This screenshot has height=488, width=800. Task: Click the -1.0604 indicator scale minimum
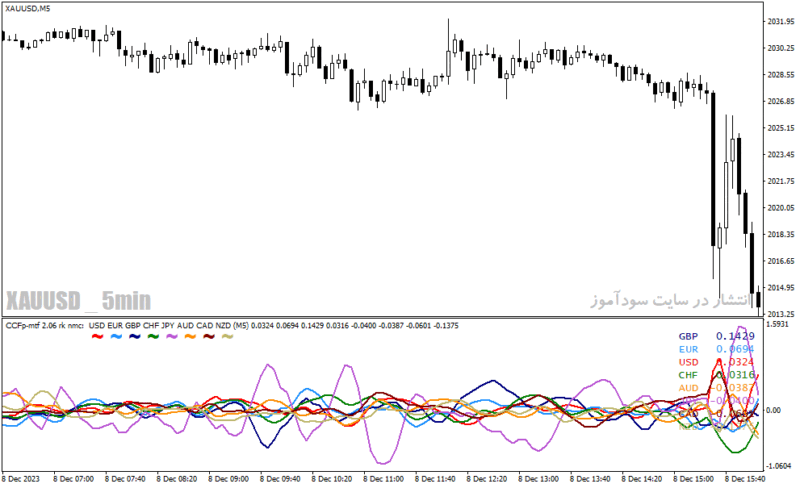(779, 466)
